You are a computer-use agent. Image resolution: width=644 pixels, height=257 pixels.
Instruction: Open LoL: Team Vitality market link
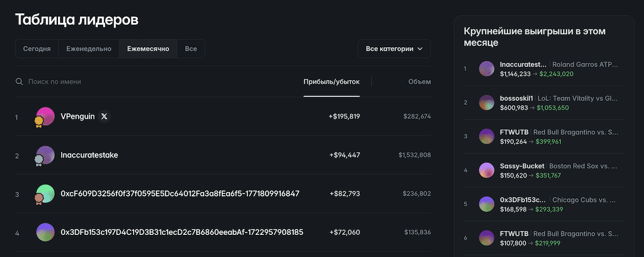click(x=578, y=98)
